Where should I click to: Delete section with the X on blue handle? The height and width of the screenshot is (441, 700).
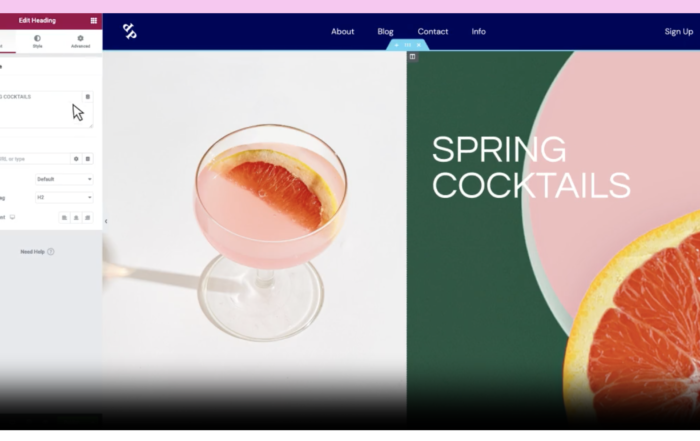click(x=419, y=45)
